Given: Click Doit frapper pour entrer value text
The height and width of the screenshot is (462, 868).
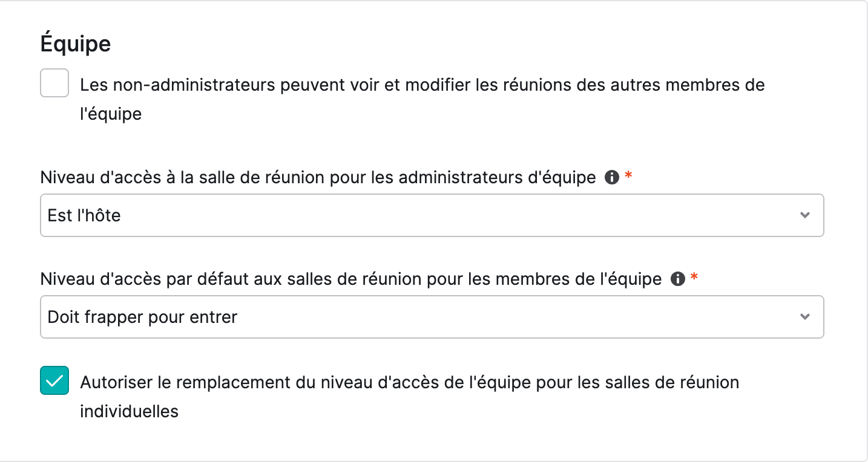Looking at the screenshot, I should (x=142, y=317).
